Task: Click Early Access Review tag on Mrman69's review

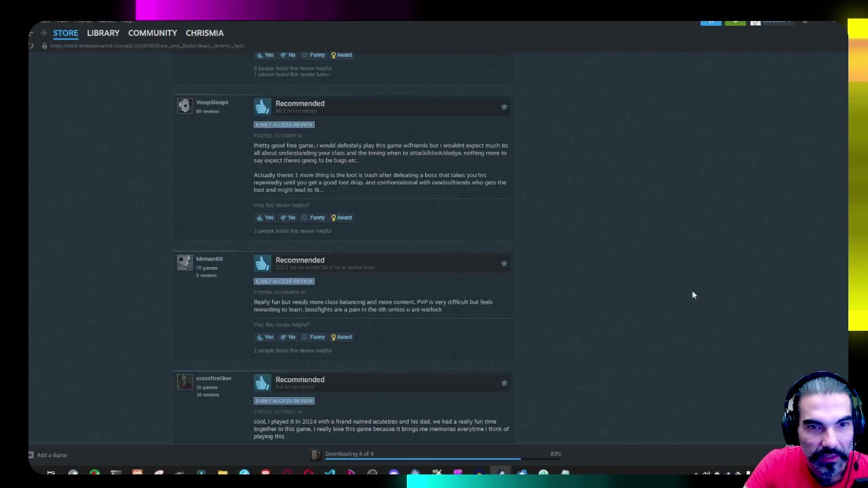Action: (284, 281)
